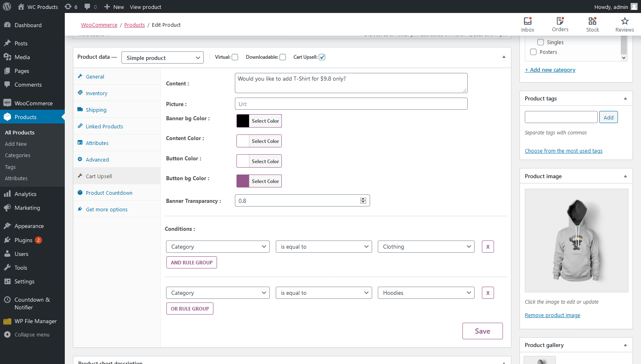Remove the Clothing condition with X
Viewport: 641px width, 364px height.
[488, 247]
